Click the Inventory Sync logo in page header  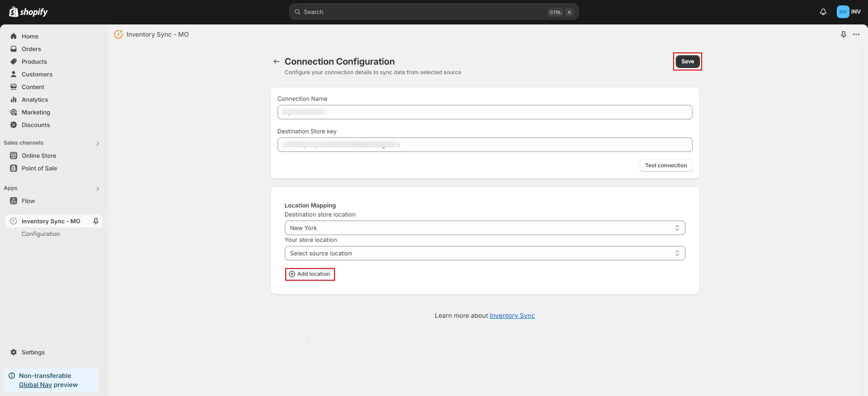coord(118,34)
